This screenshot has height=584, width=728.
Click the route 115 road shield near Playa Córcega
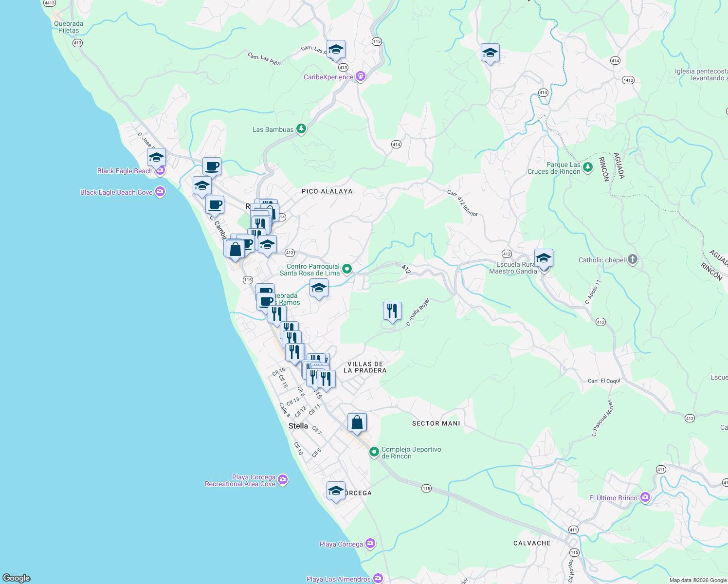(x=427, y=488)
